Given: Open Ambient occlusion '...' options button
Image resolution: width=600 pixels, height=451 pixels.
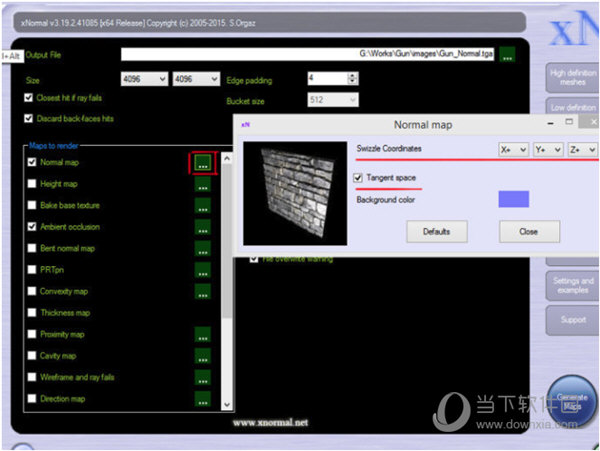Looking at the screenshot, I should (x=203, y=227).
